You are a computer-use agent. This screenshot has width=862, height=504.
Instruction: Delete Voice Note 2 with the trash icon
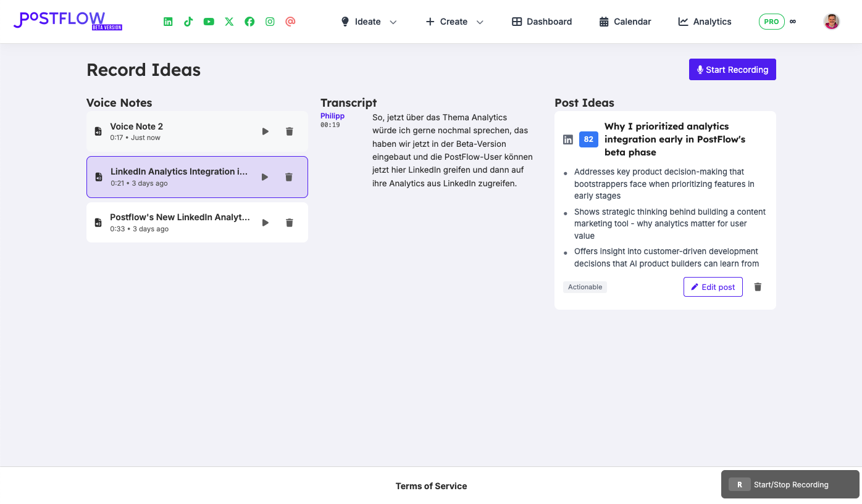click(x=289, y=131)
